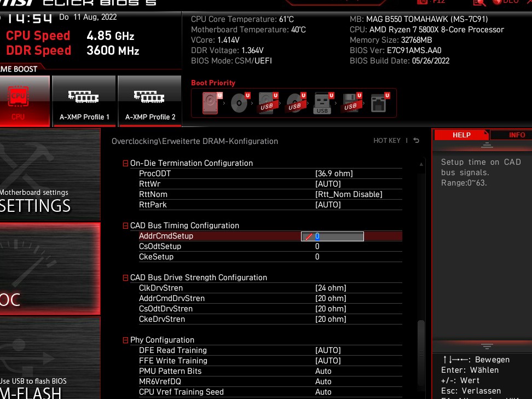Open ProcODT 36.9 ohm dropdown
The width and height of the screenshot is (532, 399).
[x=334, y=174]
